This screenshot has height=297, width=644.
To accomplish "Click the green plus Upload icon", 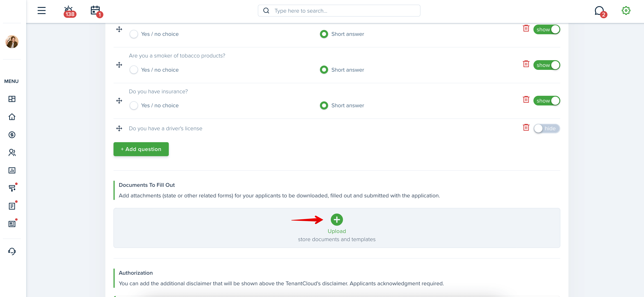I will coord(337,220).
